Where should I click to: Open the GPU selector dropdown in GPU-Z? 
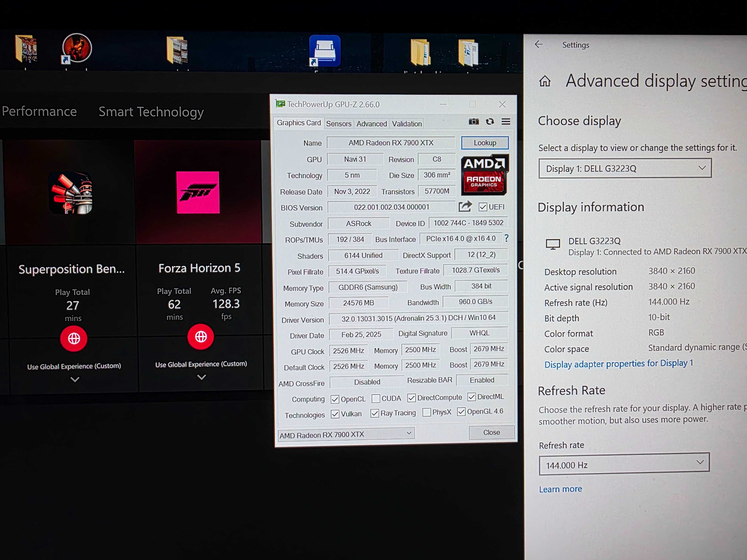point(346,434)
